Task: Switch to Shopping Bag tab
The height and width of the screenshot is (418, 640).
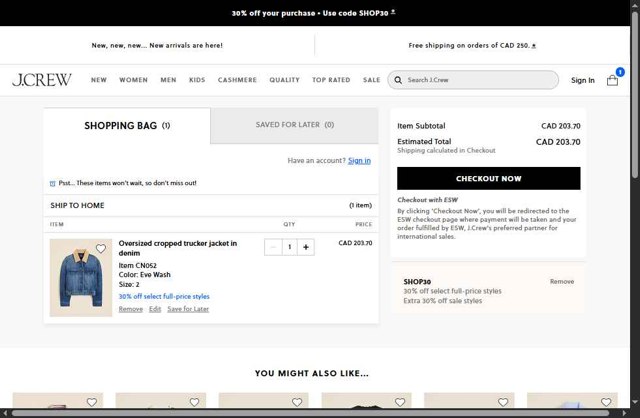Action: click(127, 126)
